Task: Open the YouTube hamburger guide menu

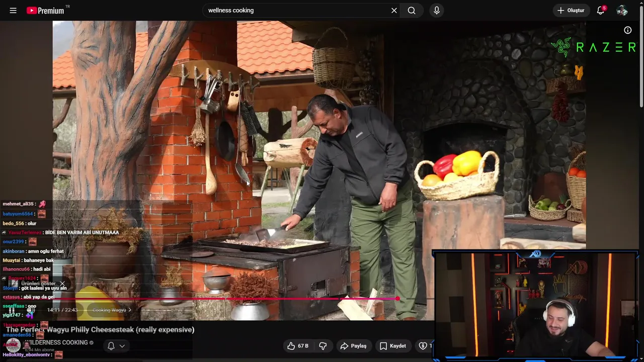Action: tap(13, 10)
